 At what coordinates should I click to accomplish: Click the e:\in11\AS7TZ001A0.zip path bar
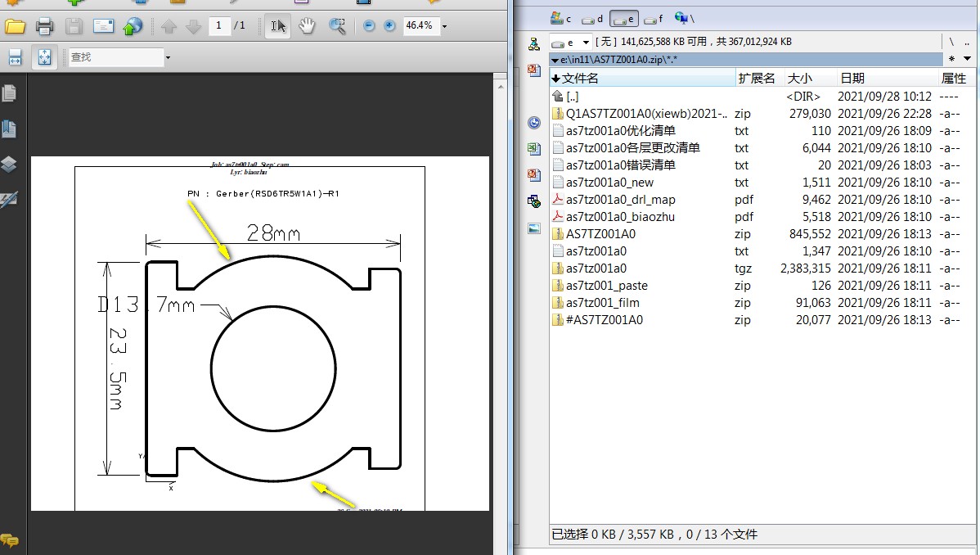[746, 60]
